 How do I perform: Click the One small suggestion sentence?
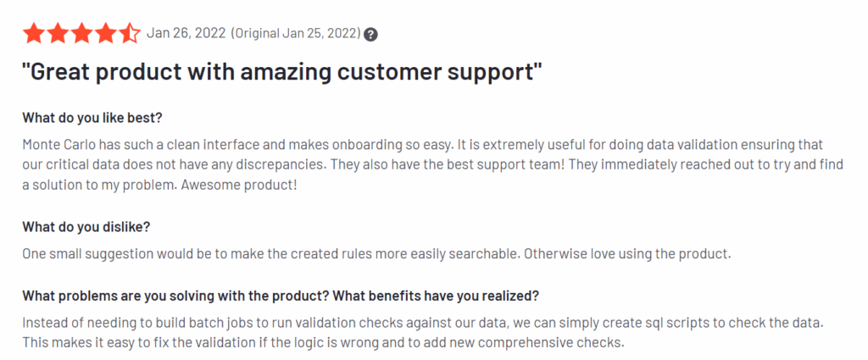(x=271, y=254)
